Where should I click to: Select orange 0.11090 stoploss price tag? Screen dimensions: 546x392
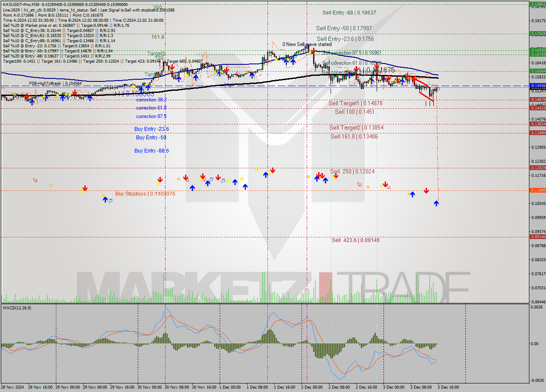pyautogui.click(x=537, y=190)
